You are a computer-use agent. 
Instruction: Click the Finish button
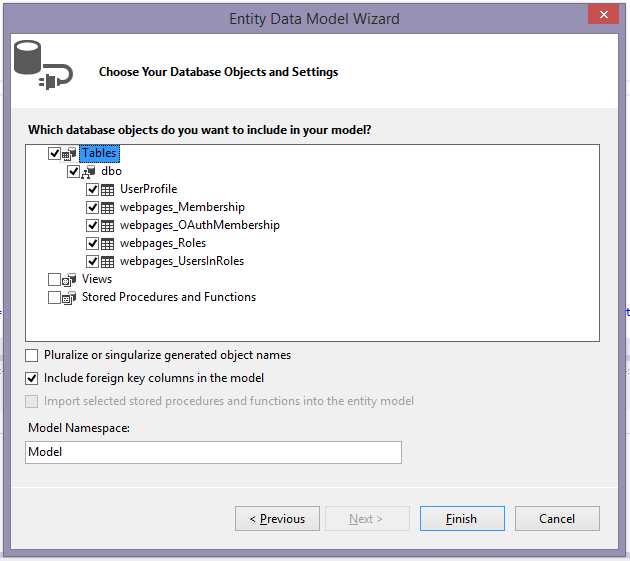click(462, 519)
